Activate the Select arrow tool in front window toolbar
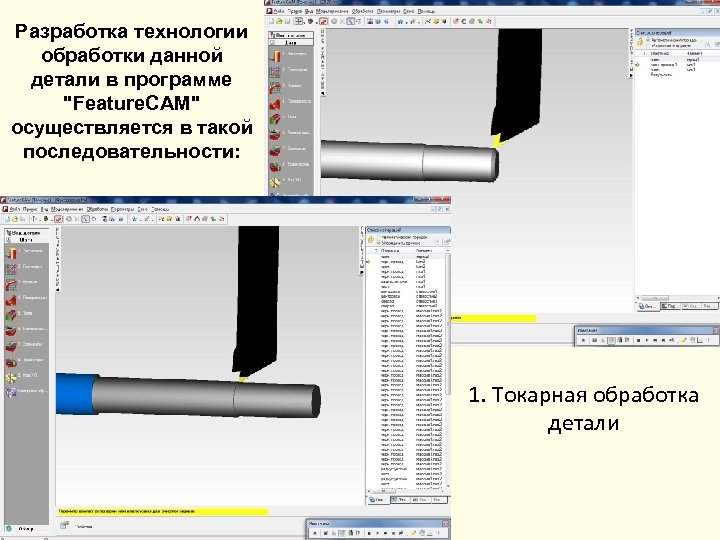The width and height of the screenshot is (720, 540). (85, 219)
